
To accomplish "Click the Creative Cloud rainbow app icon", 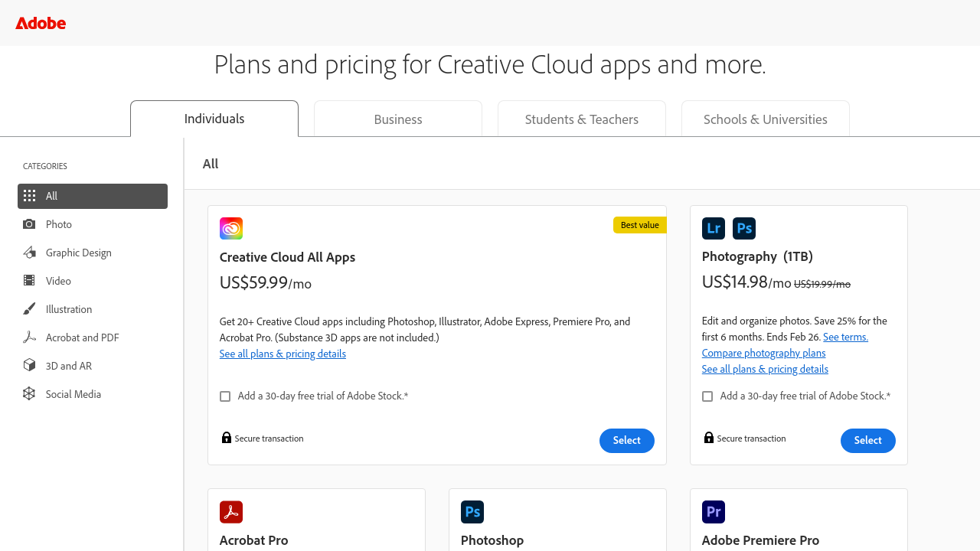I will pos(231,228).
